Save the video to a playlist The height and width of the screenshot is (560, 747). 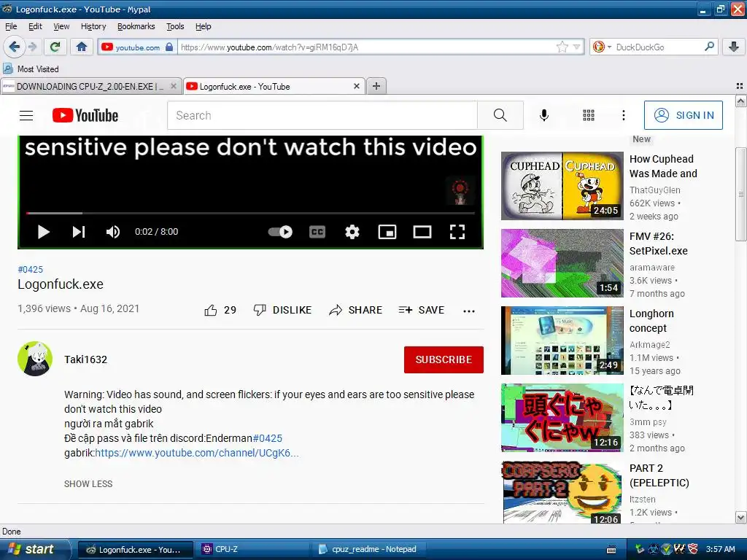click(x=422, y=310)
